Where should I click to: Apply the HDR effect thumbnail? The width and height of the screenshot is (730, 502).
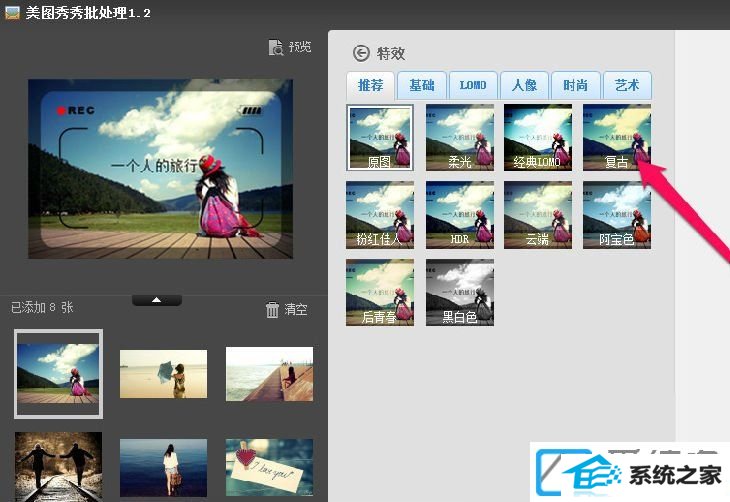[460, 215]
